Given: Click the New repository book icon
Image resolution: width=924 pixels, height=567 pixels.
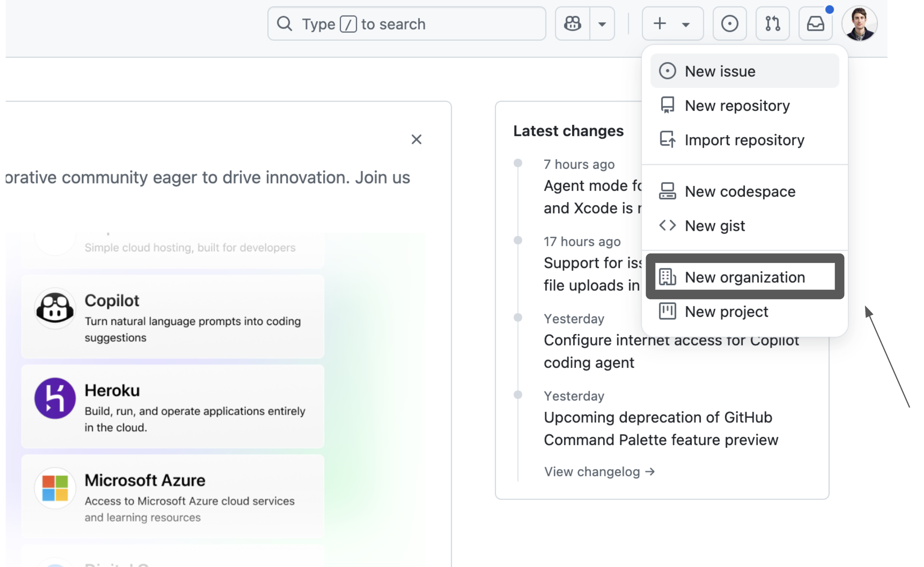Looking at the screenshot, I should click(667, 105).
